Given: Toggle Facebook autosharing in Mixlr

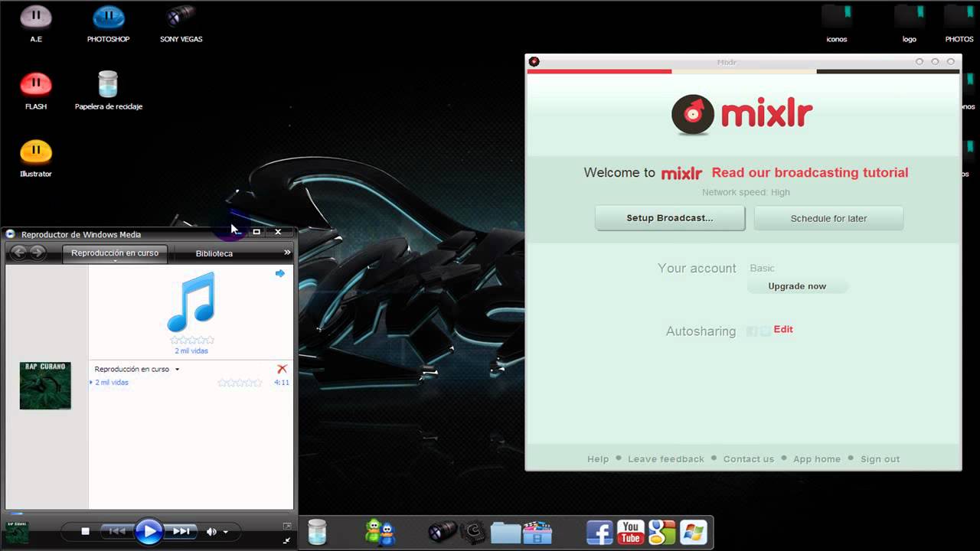Looking at the screenshot, I should click(x=752, y=331).
